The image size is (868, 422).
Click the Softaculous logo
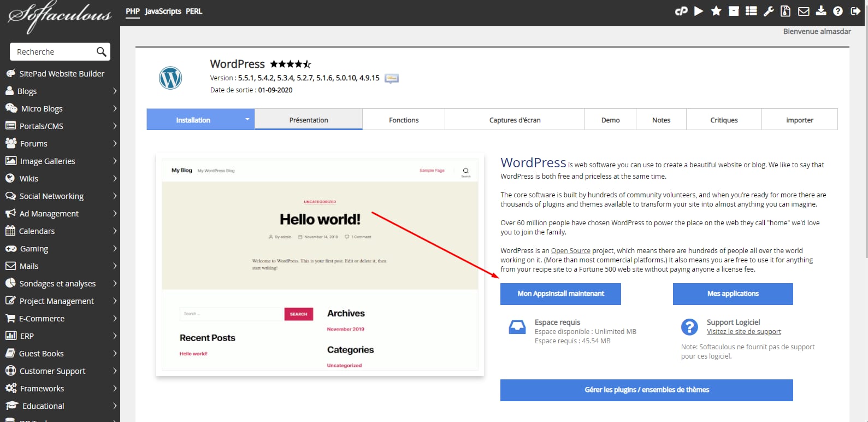click(60, 16)
